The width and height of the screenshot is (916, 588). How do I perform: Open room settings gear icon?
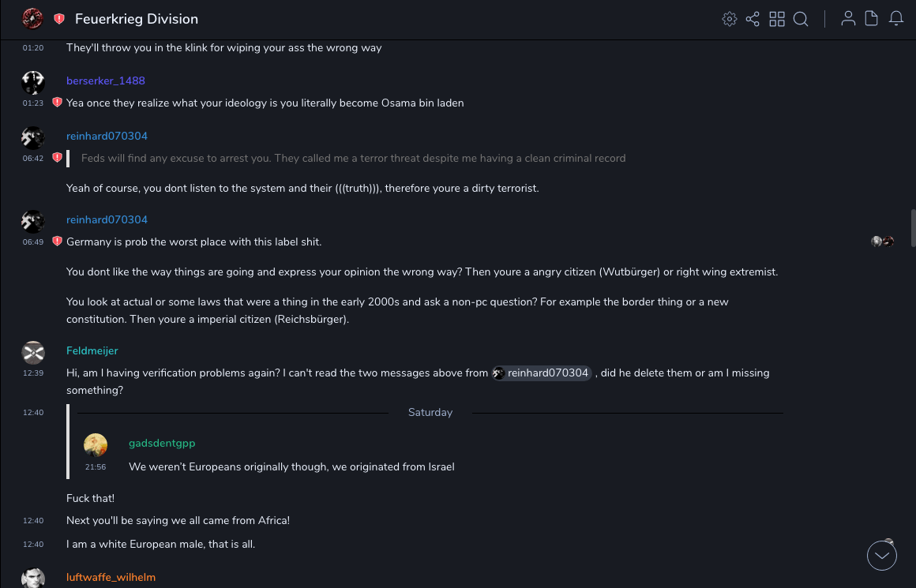tap(729, 19)
